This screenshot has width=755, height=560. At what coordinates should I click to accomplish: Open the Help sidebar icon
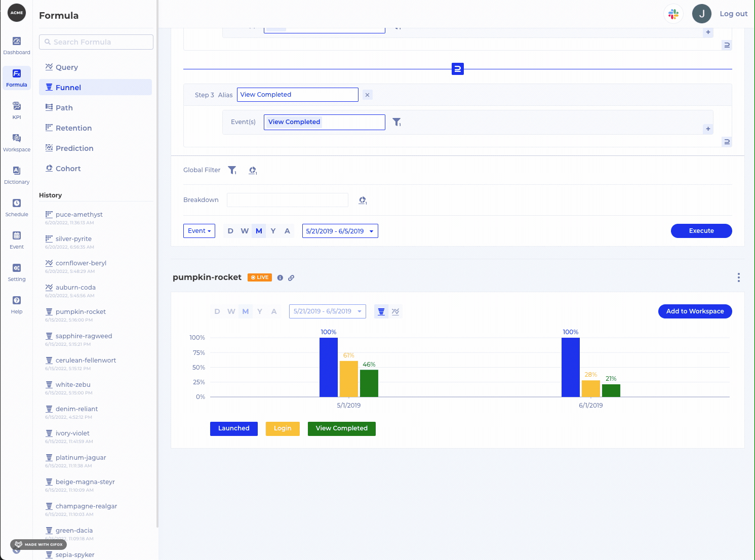tap(17, 305)
